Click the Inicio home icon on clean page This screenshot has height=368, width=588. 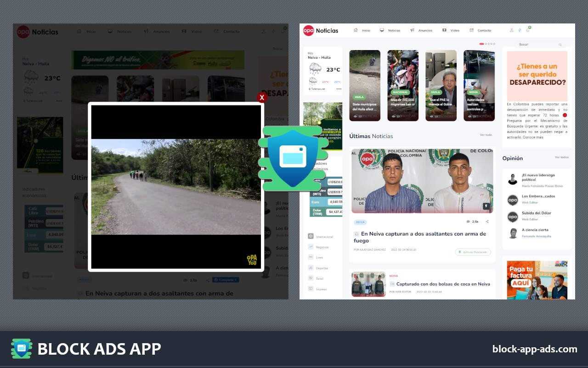[x=356, y=30]
